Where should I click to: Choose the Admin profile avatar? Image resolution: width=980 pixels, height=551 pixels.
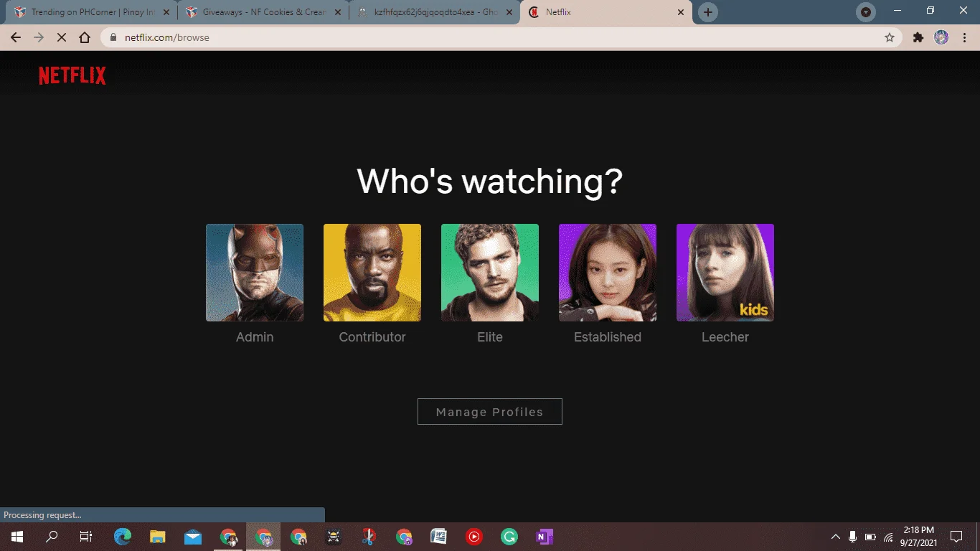255,273
